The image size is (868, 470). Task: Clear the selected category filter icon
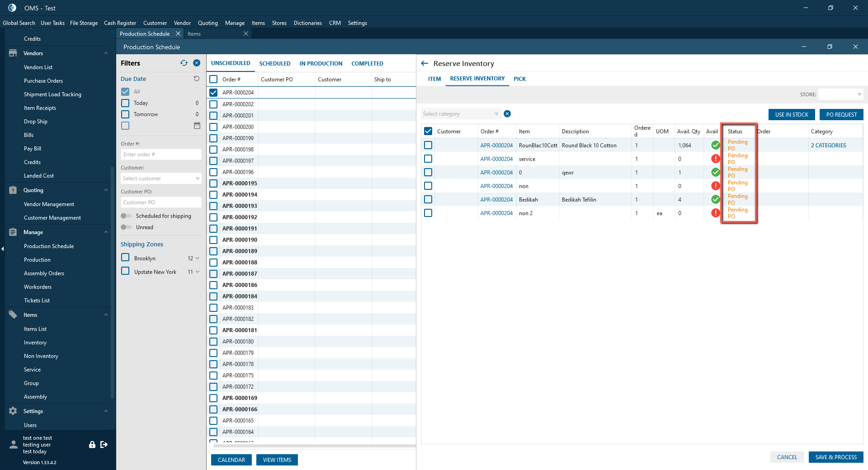507,114
